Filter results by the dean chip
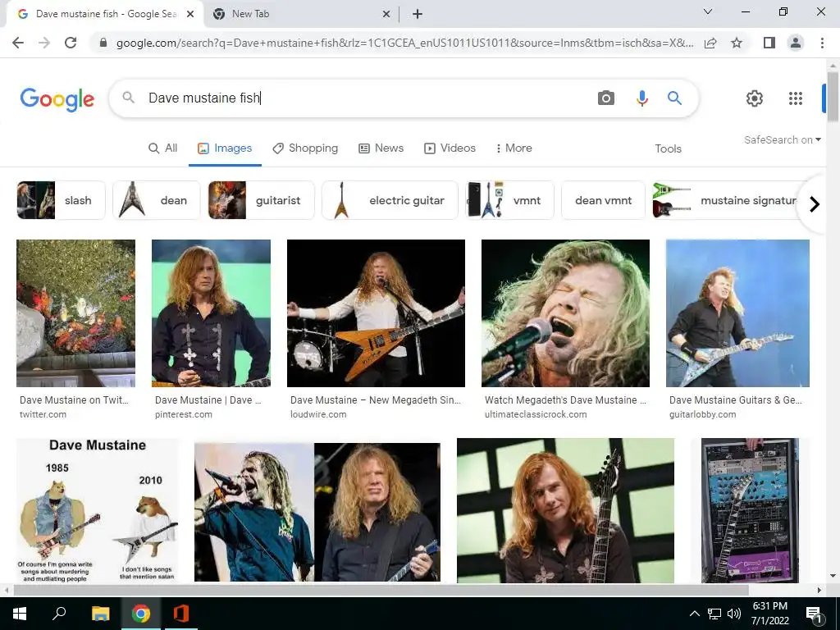The image size is (840, 630). coord(157,200)
